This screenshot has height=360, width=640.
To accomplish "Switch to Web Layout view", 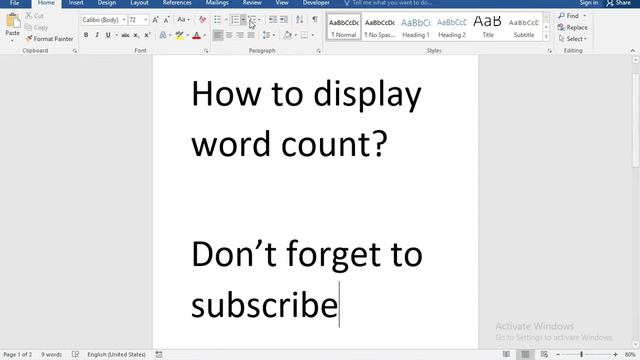I will pos(544,354).
